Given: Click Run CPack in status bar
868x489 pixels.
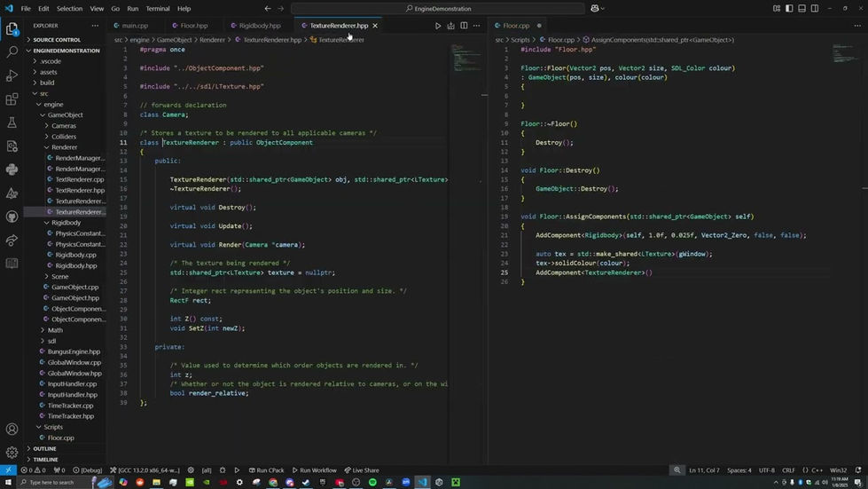Looking at the screenshot, I should pyautogui.click(x=266, y=470).
